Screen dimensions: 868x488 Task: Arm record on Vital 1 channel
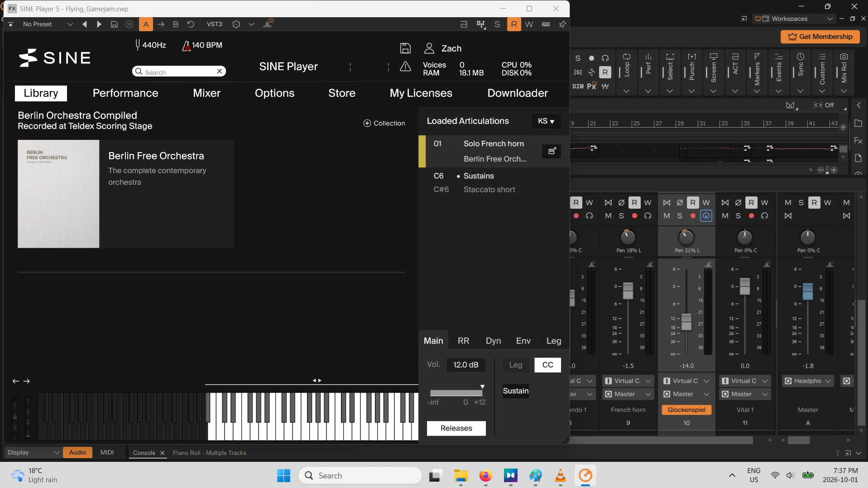752,216
